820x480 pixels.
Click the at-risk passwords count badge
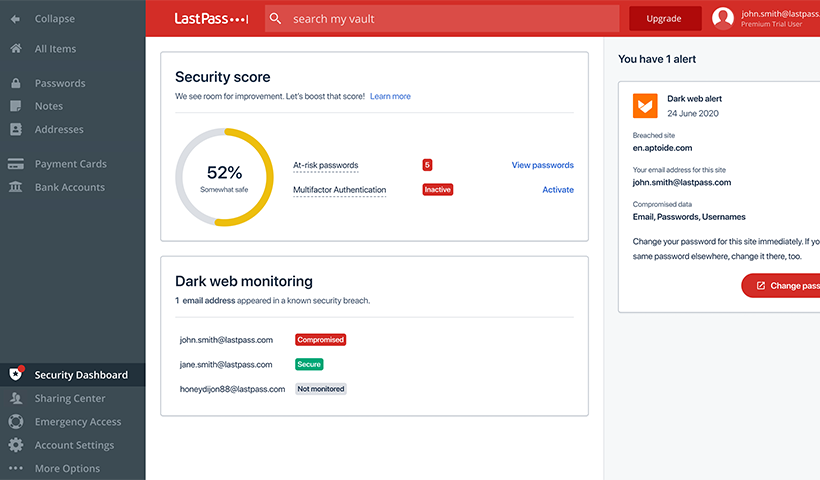pyautogui.click(x=427, y=165)
